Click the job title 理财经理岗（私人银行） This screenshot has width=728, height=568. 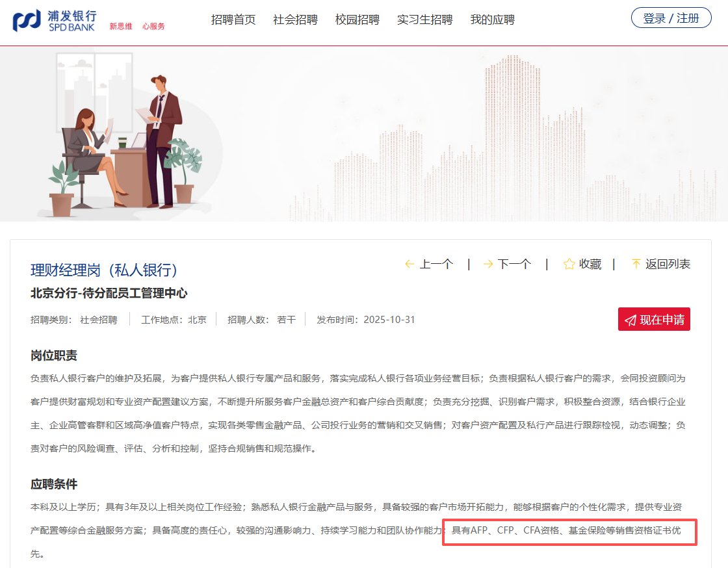(x=104, y=270)
